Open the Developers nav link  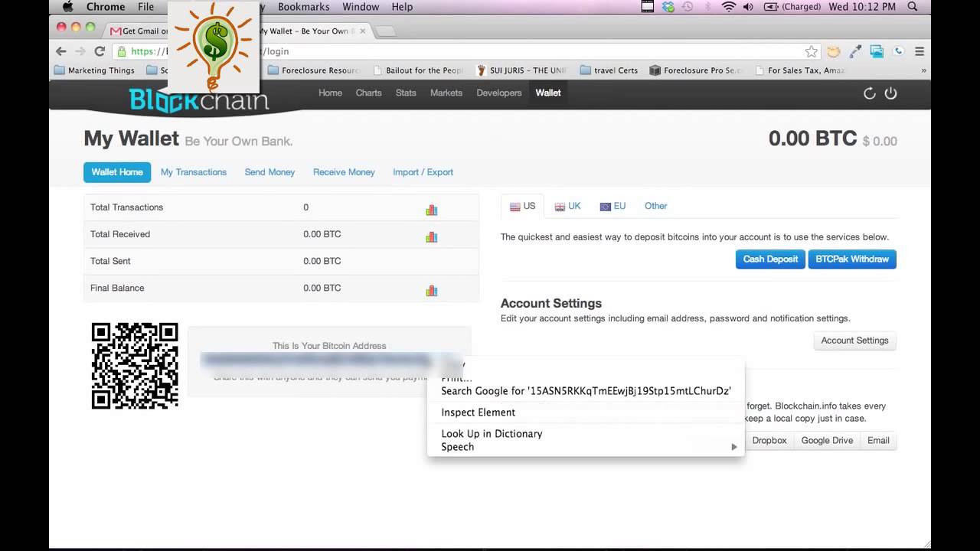click(x=499, y=93)
